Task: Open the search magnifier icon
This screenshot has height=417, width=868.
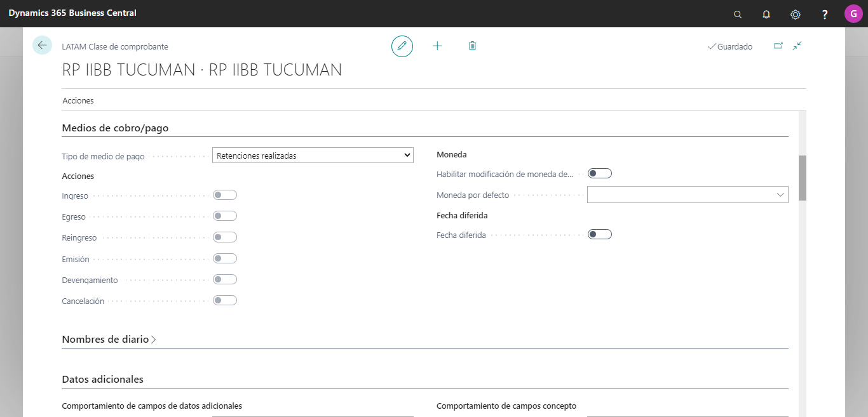Action: pyautogui.click(x=738, y=14)
